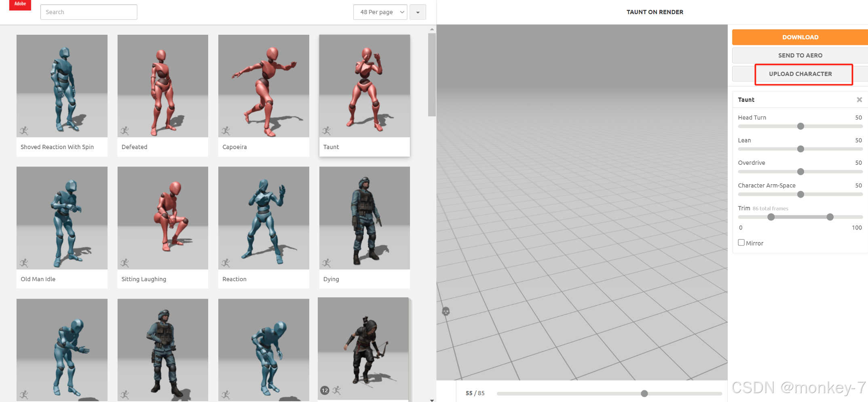This screenshot has width=868, height=402.
Task: Toggle skeleton view skull icon in viewport
Action: pyautogui.click(x=446, y=311)
